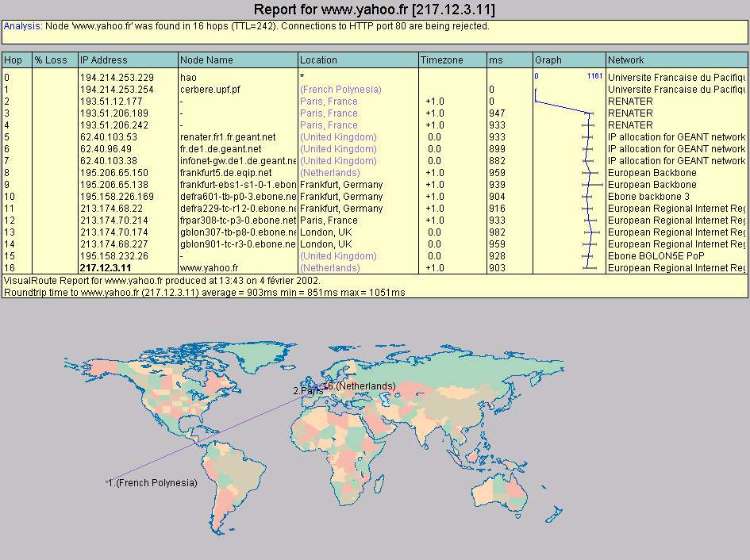Select IP address 195.206.65.150
This screenshot has width=750, height=560.
[114, 173]
